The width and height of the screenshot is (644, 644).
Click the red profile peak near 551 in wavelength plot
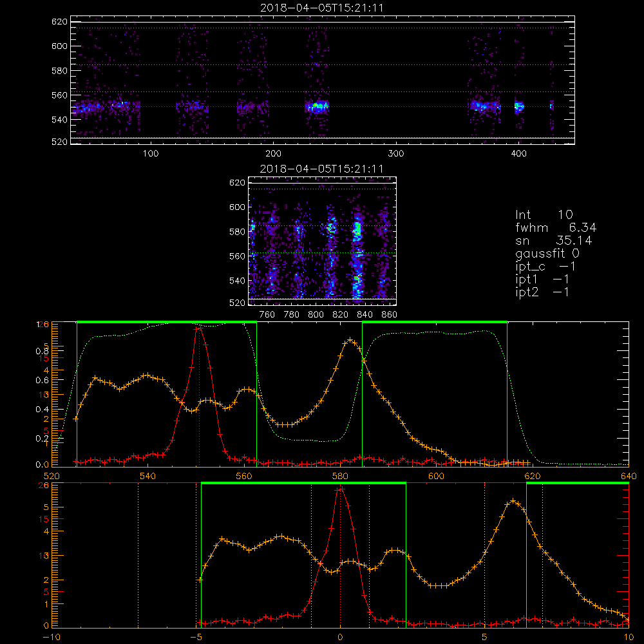click(x=199, y=328)
